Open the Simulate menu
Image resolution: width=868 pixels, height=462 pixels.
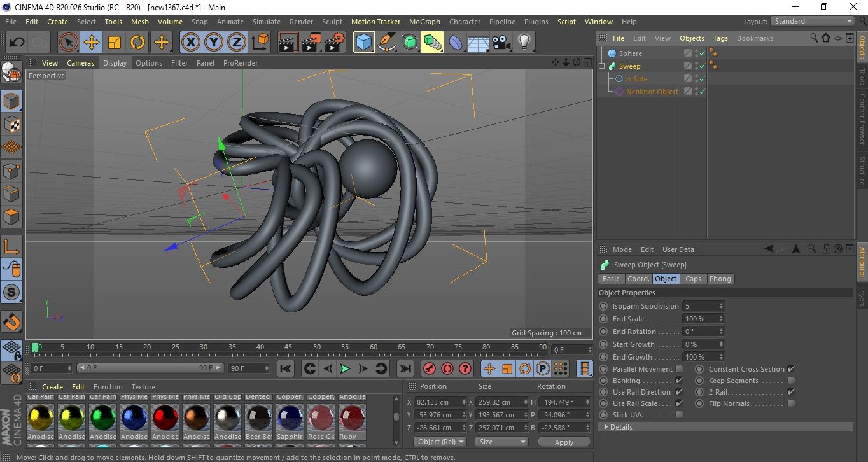pos(266,22)
